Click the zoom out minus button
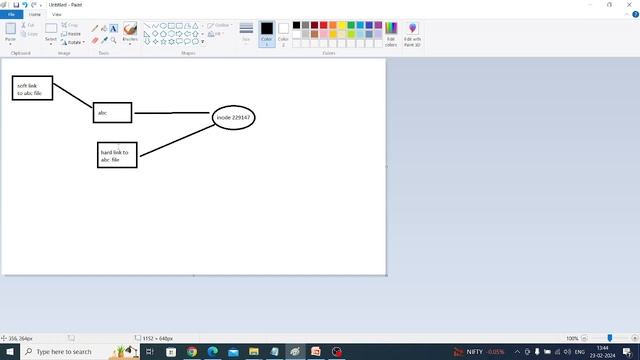 (584, 338)
